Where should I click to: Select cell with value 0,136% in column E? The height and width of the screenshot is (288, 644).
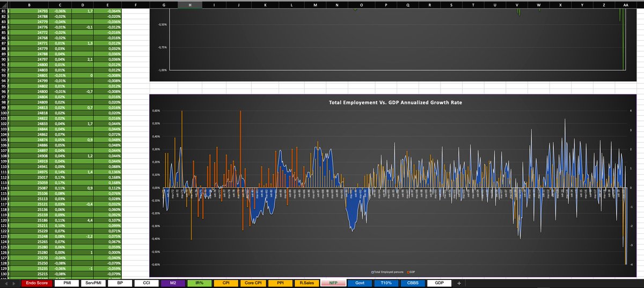click(108, 173)
